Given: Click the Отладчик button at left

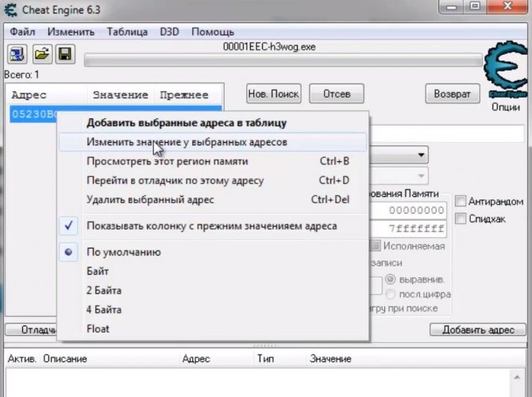Looking at the screenshot, I should (x=31, y=330).
